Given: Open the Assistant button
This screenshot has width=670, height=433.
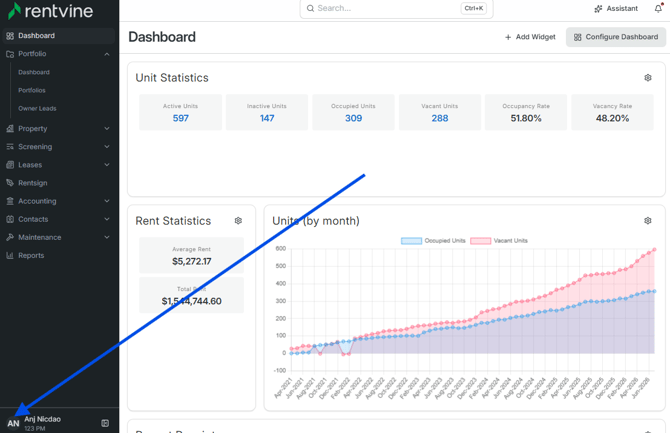Looking at the screenshot, I should 616,9.
